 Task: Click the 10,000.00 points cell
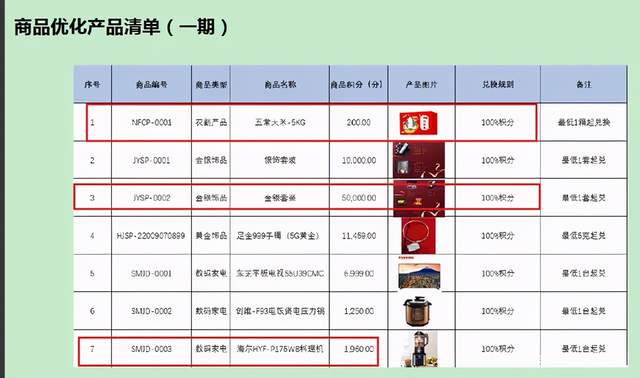point(359,160)
